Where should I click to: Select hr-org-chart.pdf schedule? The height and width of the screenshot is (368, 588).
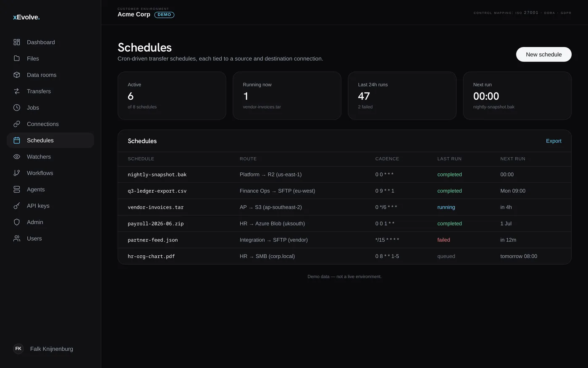click(x=151, y=256)
